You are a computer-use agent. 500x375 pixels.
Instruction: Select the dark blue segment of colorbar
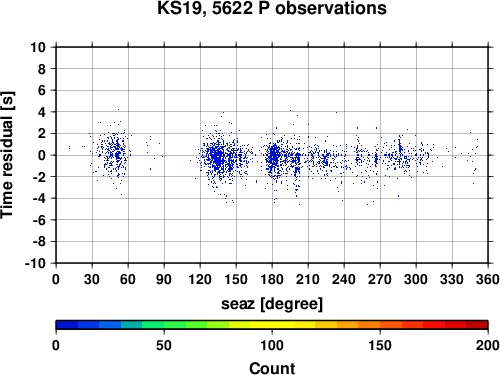(x=67, y=325)
